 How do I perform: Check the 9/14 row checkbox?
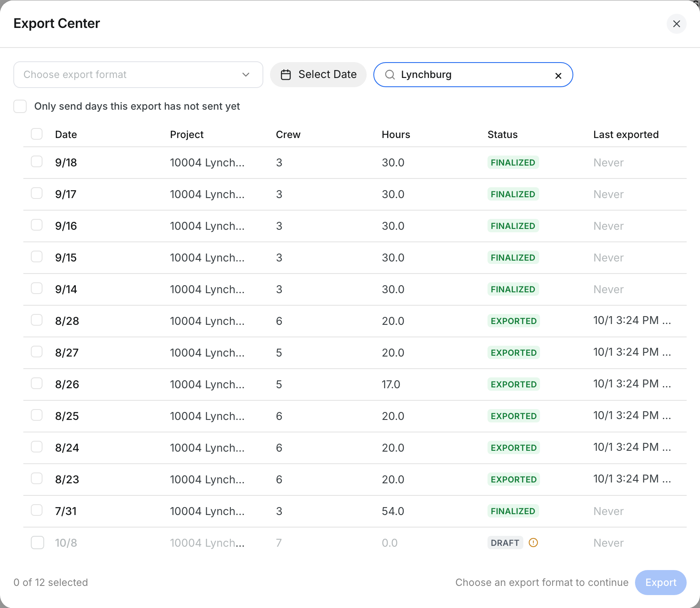(x=37, y=288)
